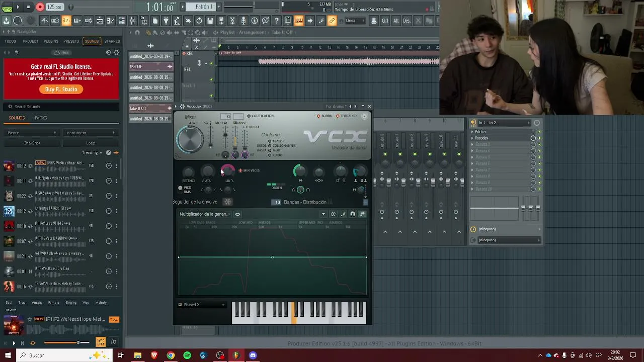
Task: Open the Vocodex plugin options gear
Action: pos(182,107)
